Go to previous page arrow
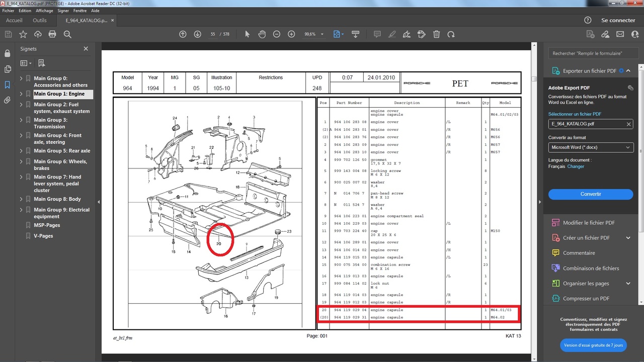This screenshot has width=644, height=362. [x=183, y=34]
